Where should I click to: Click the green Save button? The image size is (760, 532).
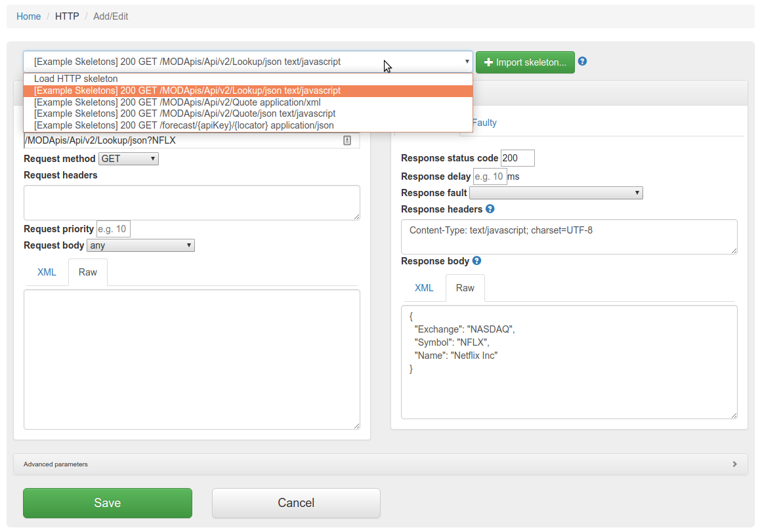point(108,503)
